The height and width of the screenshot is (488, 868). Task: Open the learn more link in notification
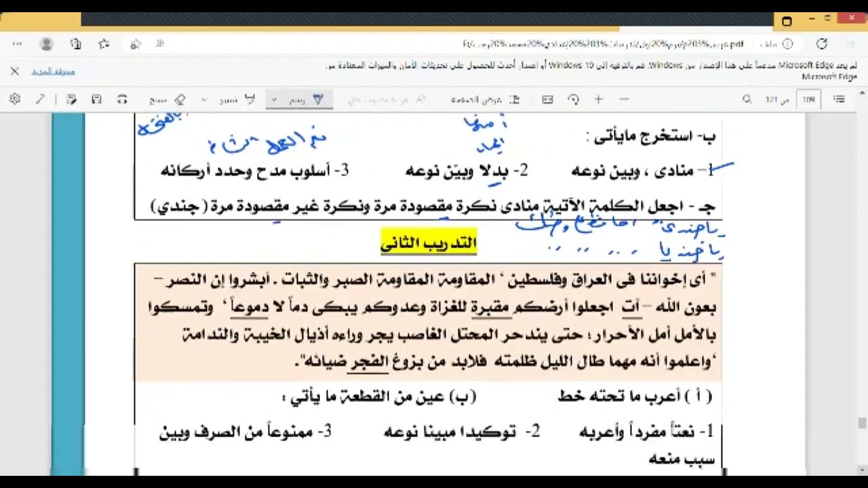54,72
